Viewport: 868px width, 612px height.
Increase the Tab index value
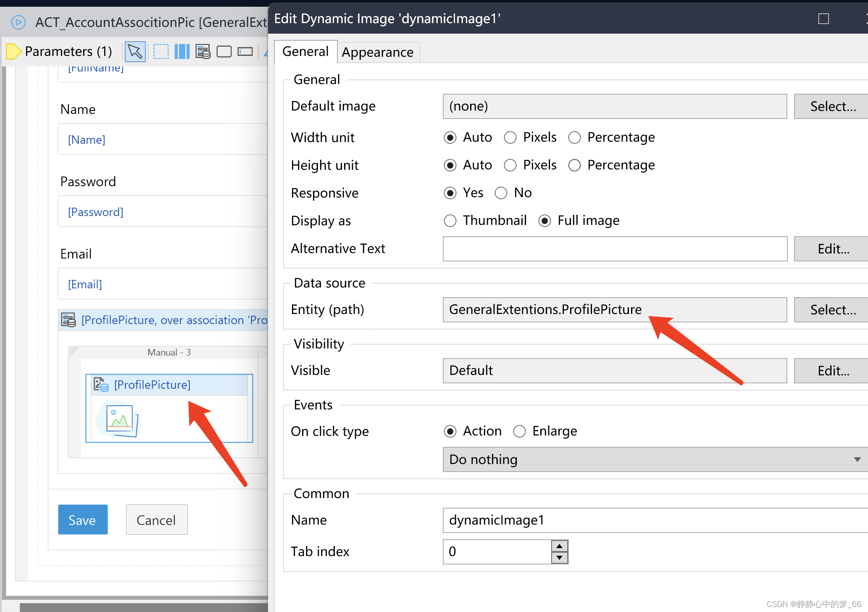click(559, 546)
